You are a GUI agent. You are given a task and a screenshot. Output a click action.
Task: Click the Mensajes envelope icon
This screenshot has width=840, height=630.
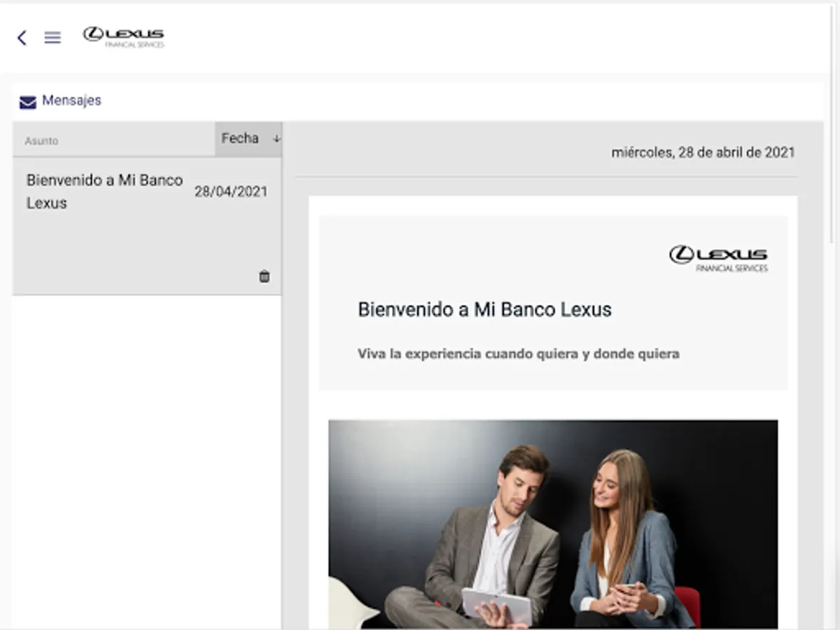point(28,103)
